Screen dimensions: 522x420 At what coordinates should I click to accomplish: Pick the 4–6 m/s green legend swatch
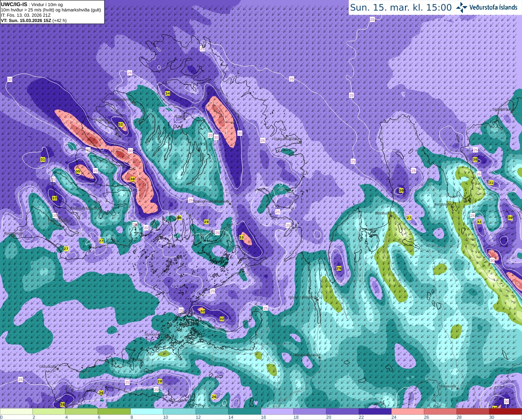82,411
